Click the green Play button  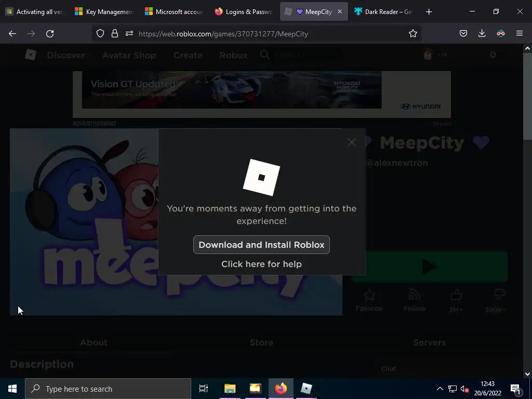click(429, 267)
